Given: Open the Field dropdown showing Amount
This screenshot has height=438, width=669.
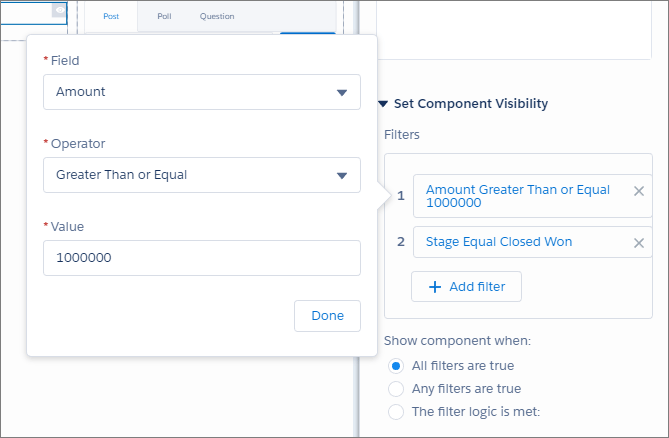Looking at the screenshot, I should coord(202,92).
